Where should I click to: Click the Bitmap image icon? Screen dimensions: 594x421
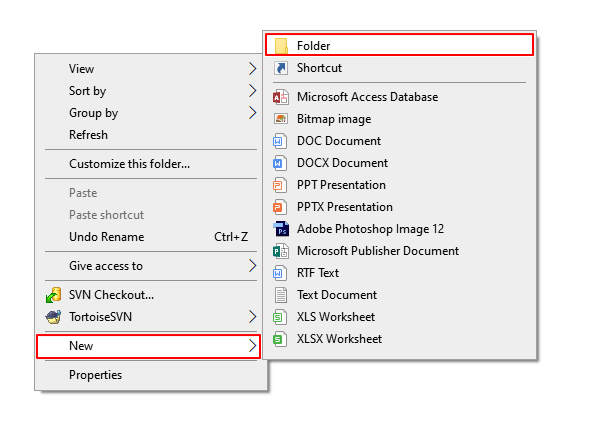tap(281, 119)
